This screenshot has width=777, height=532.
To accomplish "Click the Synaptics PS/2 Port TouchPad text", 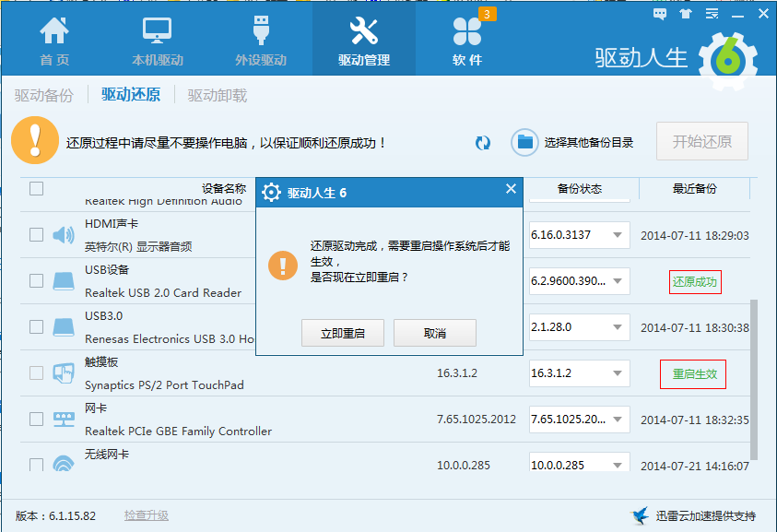I will (x=164, y=385).
